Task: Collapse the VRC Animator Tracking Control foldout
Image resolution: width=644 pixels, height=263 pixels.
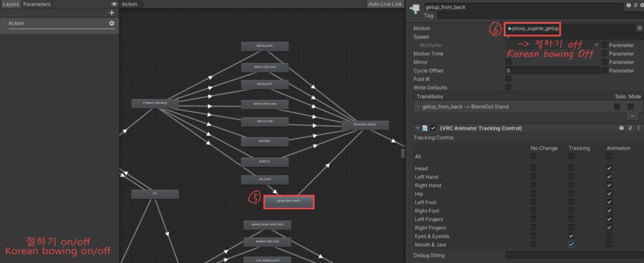Action: point(418,128)
